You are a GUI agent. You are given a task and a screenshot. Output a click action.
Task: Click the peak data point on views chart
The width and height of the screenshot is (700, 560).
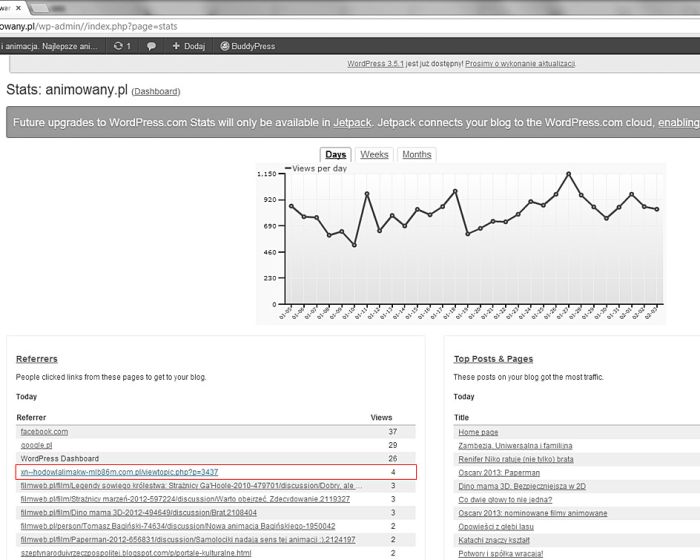(x=568, y=174)
